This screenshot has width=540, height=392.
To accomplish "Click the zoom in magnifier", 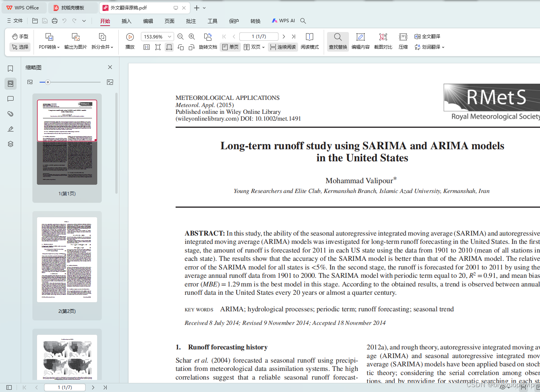I will pyautogui.click(x=192, y=37).
